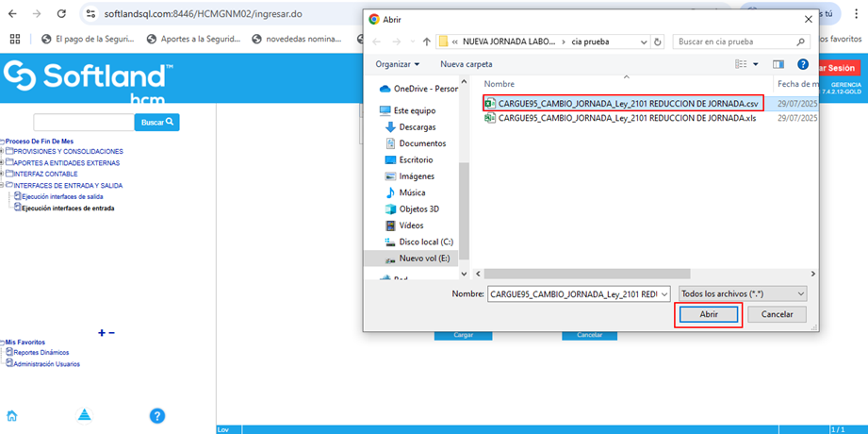
Task: Select Ejecución interfaces de salida
Action: pos(62,196)
